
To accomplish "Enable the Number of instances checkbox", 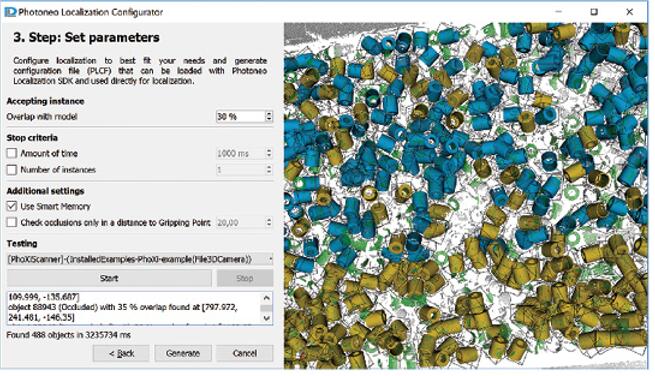I will click(x=12, y=170).
